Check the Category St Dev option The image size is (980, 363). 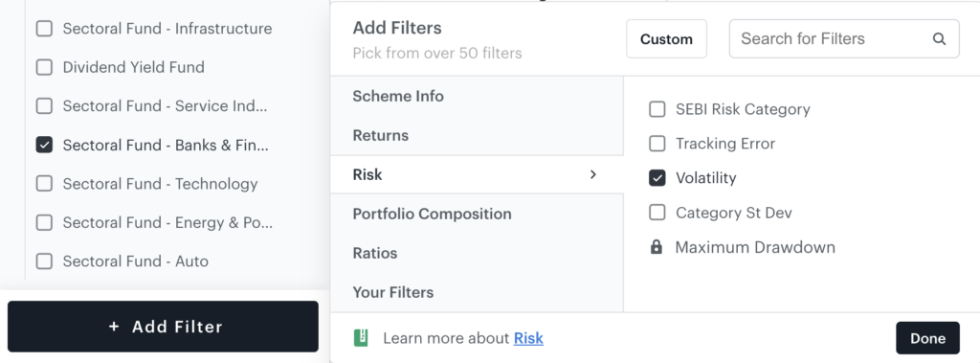coord(657,213)
